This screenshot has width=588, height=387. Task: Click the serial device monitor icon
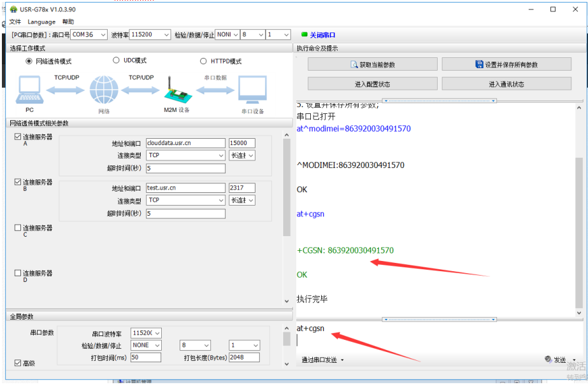252,90
